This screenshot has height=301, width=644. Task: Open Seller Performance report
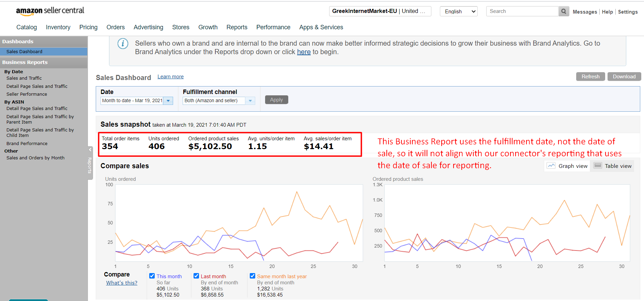point(27,94)
